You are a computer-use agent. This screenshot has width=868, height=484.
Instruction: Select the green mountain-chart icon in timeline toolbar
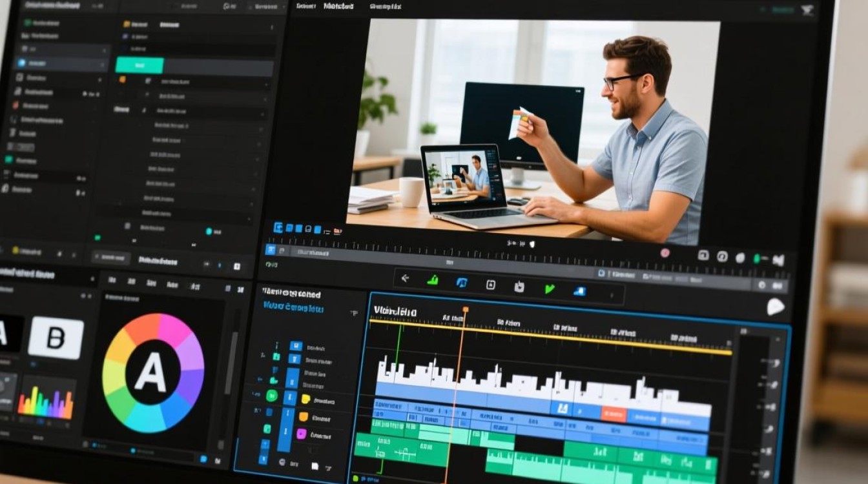pos(432,280)
